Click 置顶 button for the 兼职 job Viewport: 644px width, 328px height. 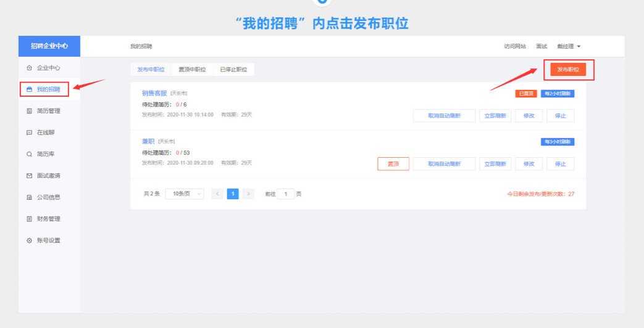click(x=393, y=164)
